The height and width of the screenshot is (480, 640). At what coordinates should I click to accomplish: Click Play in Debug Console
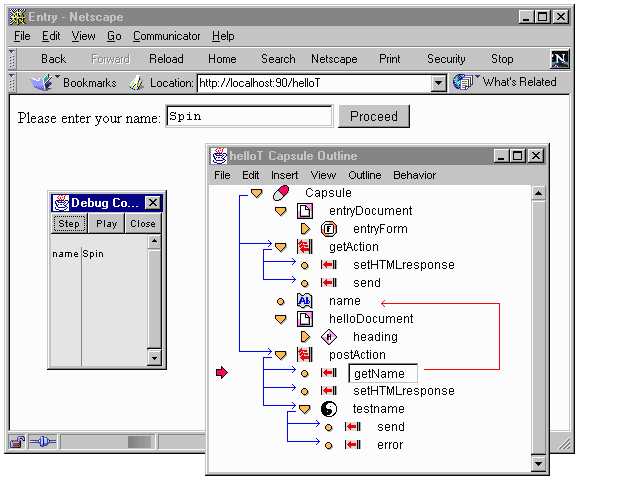[107, 224]
